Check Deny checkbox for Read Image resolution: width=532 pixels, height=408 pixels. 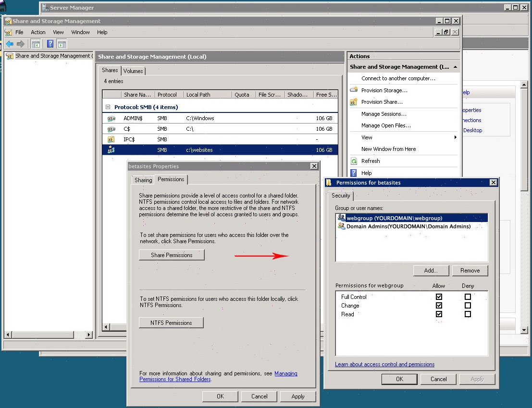click(x=468, y=314)
